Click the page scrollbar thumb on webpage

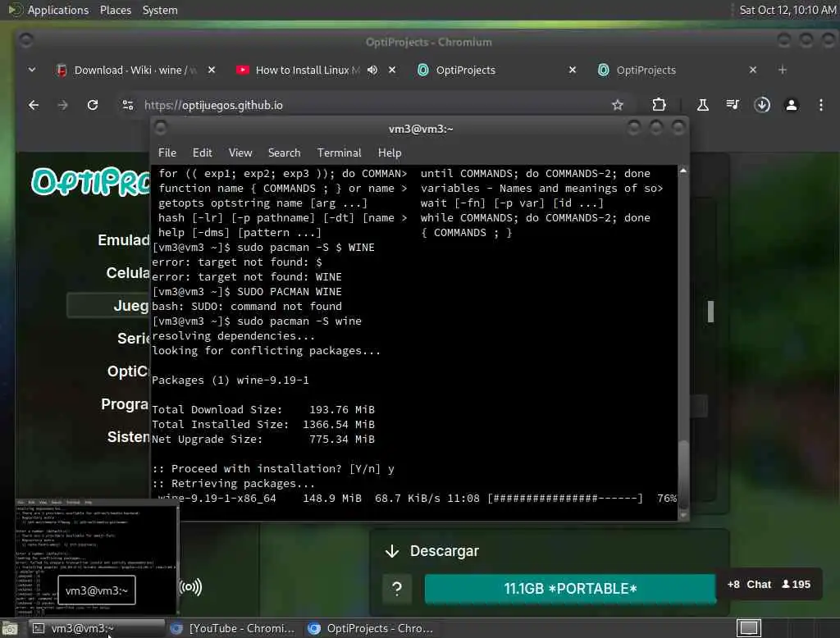coord(710,312)
